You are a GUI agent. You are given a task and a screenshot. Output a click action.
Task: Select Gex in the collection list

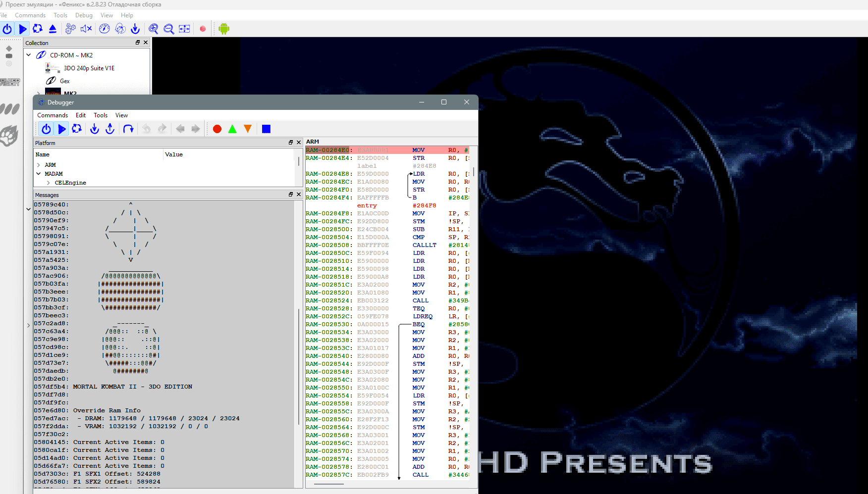(x=65, y=81)
